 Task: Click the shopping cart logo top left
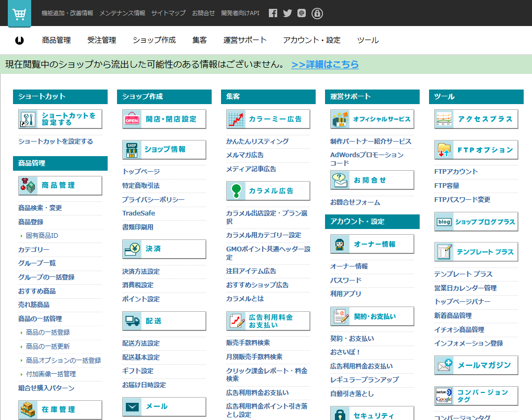(x=19, y=13)
